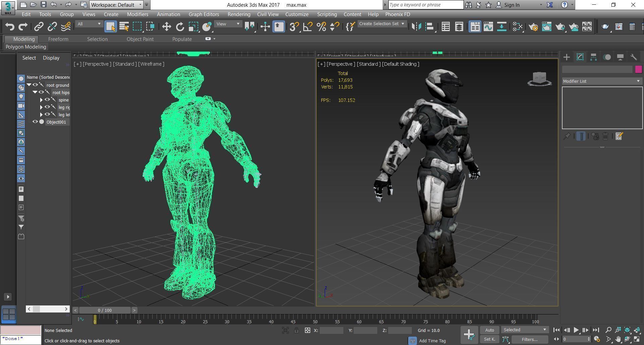
Task: Open the Rendering menu
Action: point(239,14)
